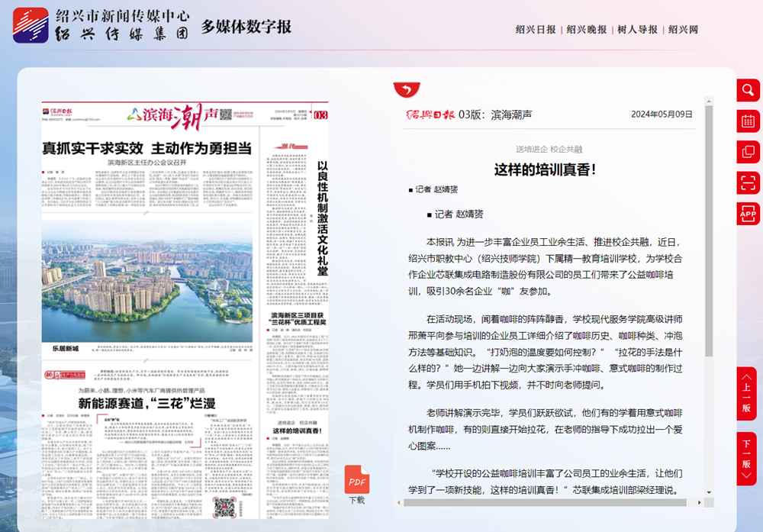The width and height of the screenshot is (763, 532).
Task: Open the 绍兴日报 link in top navigation
Action: click(533, 29)
